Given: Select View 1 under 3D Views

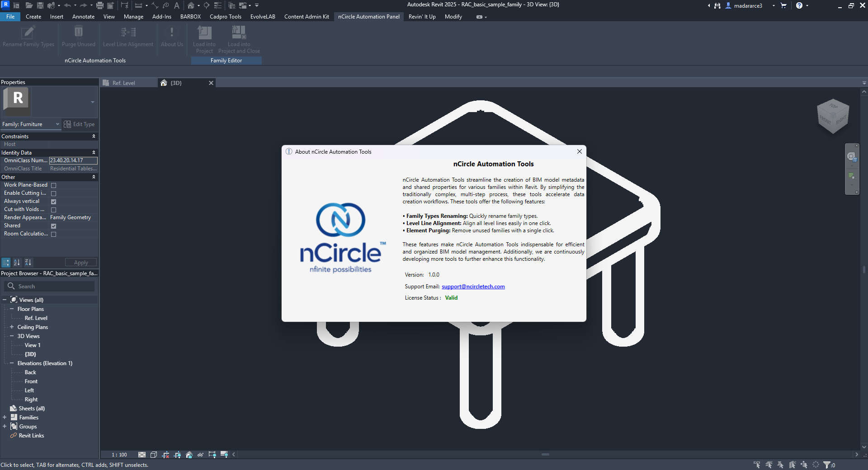Looking at the screenshot, I should pos(33,345).
